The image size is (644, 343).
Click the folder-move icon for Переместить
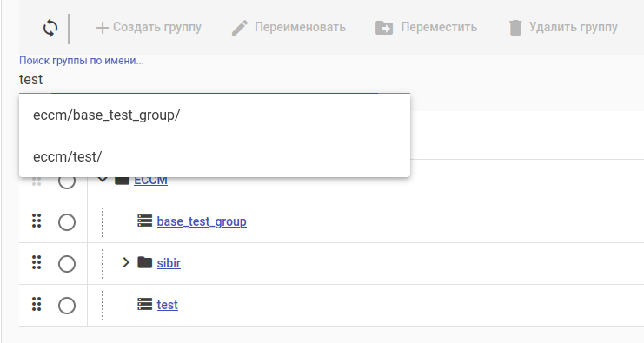tap(384, 28)
